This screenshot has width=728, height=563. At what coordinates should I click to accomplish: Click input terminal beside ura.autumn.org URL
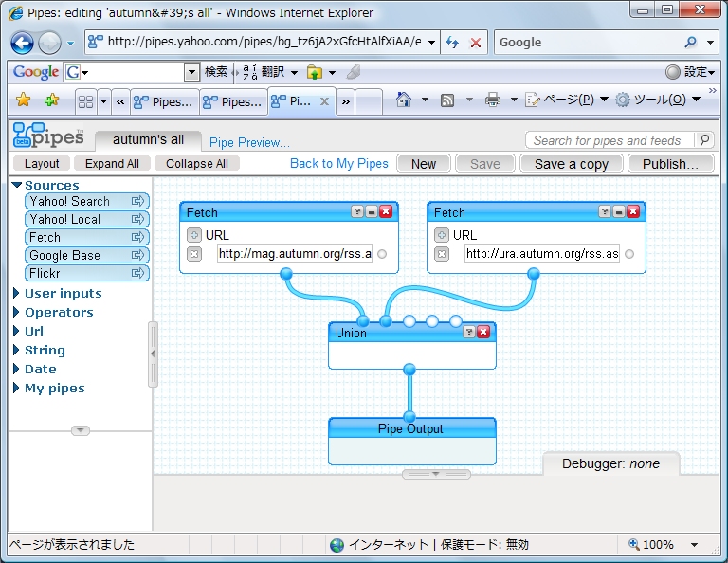coord(629,254)
